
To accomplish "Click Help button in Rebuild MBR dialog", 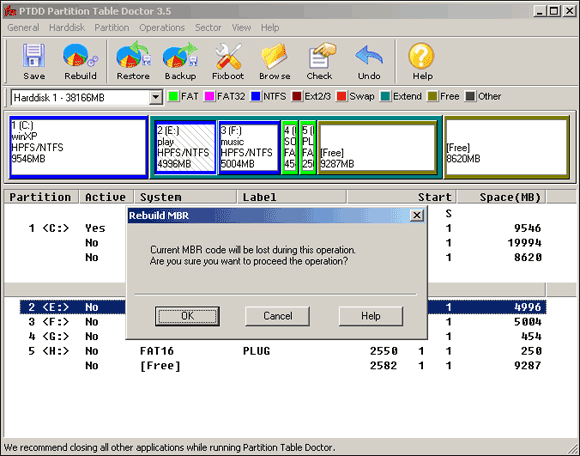I will [371, 316].
